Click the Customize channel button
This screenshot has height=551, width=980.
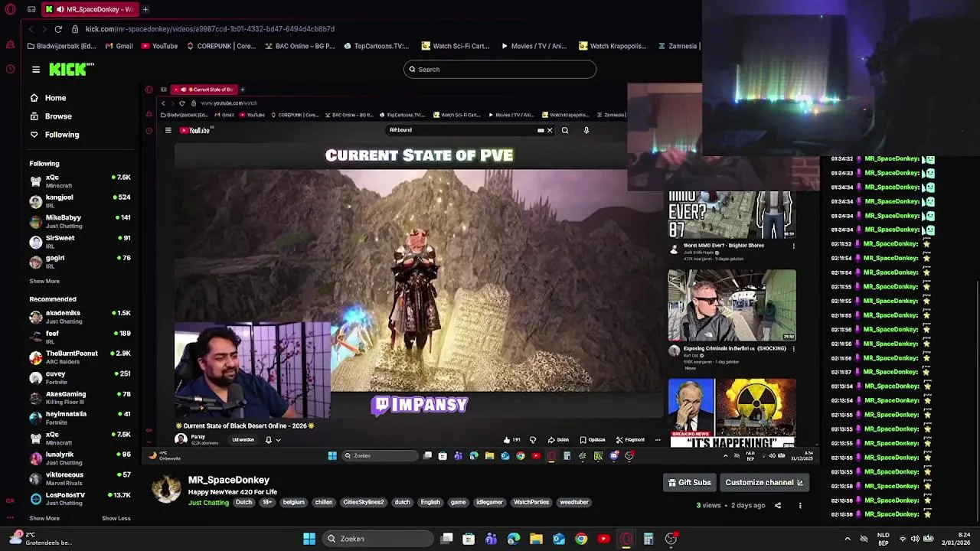tap(764, 483)
